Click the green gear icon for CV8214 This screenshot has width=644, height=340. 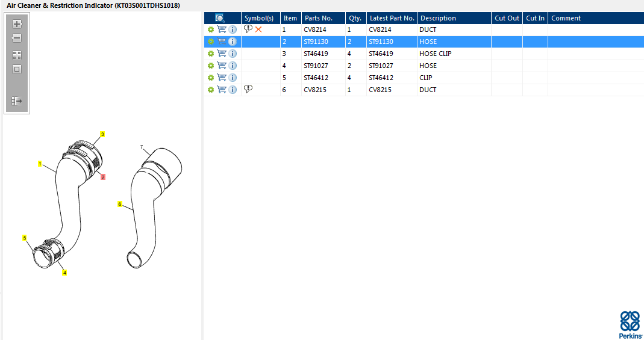click(211, 29)
